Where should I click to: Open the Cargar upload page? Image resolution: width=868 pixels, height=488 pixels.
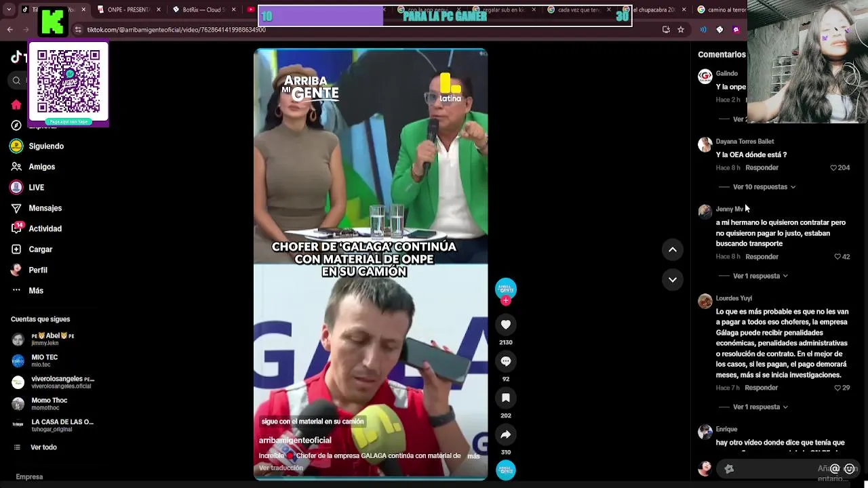(32, 249)
